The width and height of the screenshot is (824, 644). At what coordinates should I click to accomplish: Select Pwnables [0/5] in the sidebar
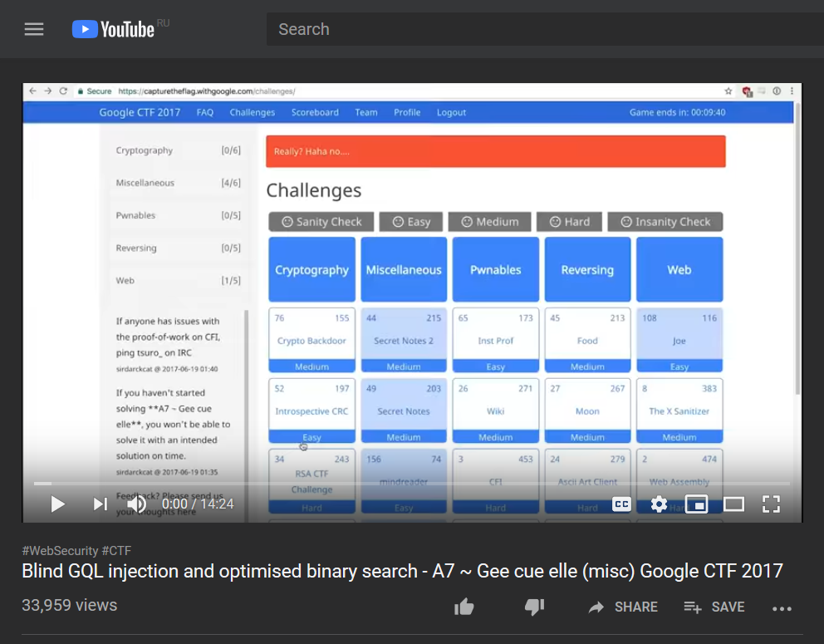pyautogui.click(x=178, y=215)
